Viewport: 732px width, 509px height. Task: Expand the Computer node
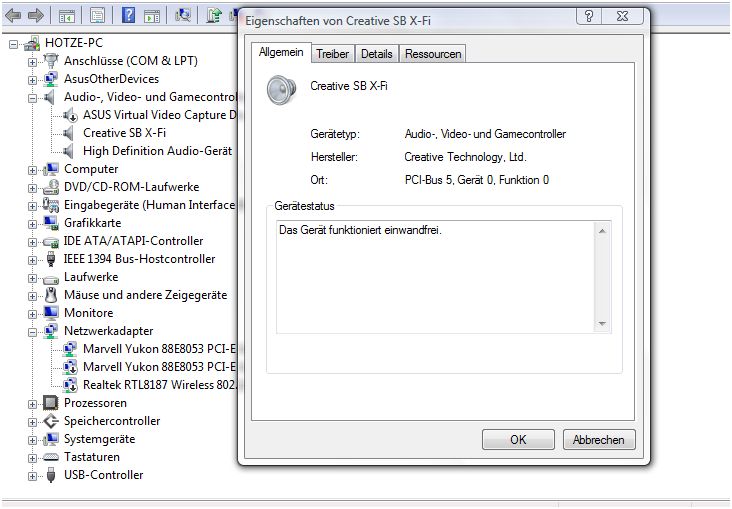(32, 170)
